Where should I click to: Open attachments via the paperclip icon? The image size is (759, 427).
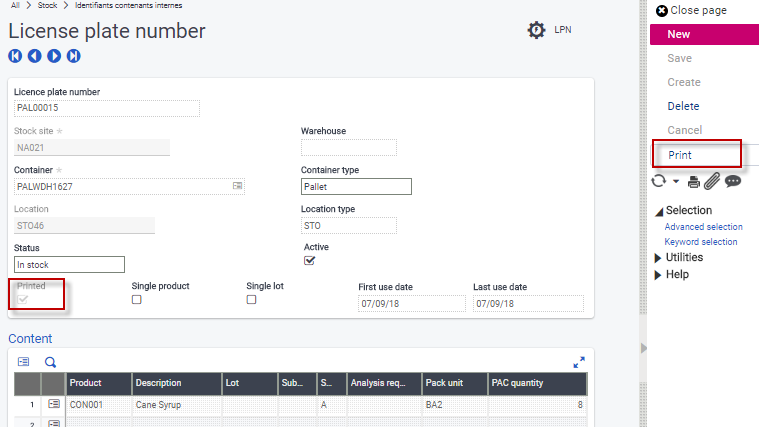point(712,181)
